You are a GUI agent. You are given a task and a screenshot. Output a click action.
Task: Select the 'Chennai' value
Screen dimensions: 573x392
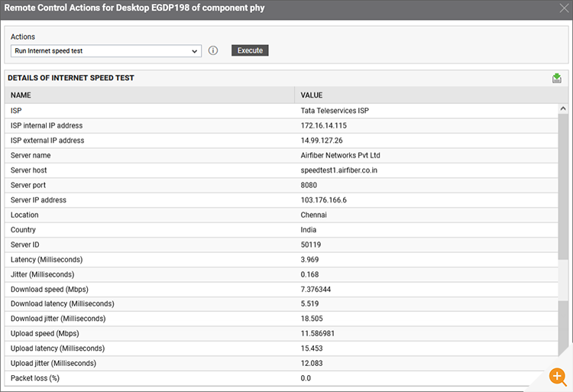click(313, 215)
